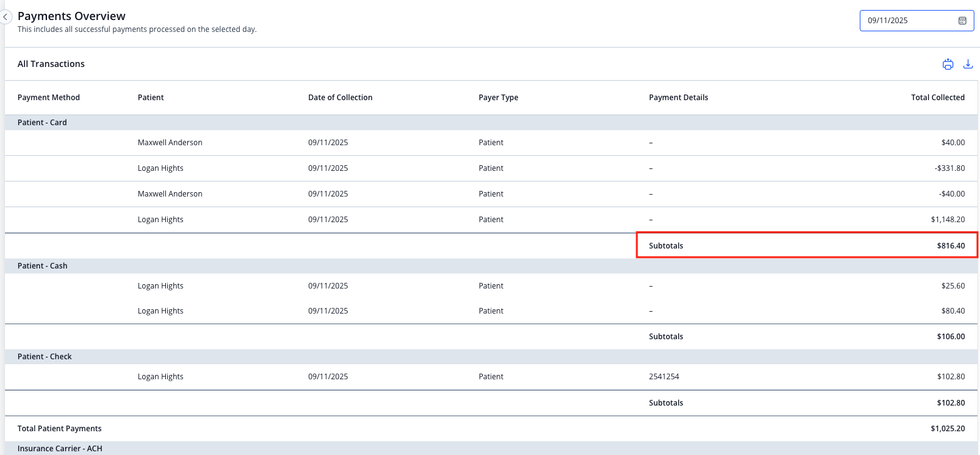Select the $816.40 card subtotal

(x=951, y=246)
